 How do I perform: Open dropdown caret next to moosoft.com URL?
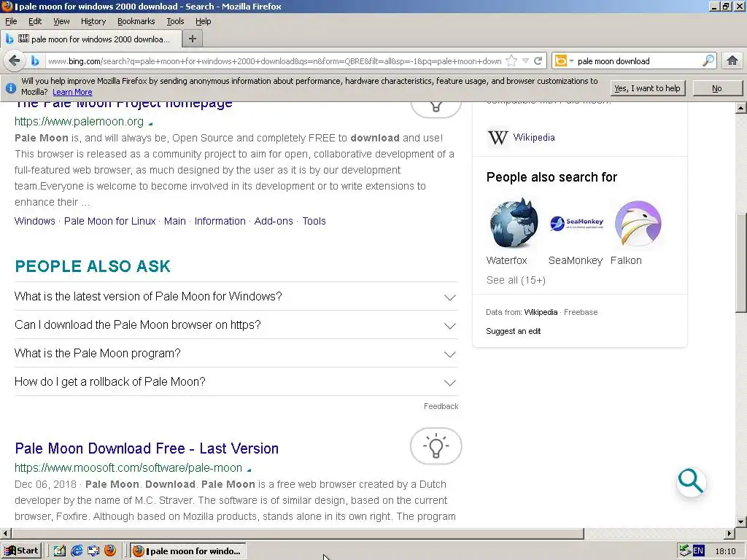(249, 470)
